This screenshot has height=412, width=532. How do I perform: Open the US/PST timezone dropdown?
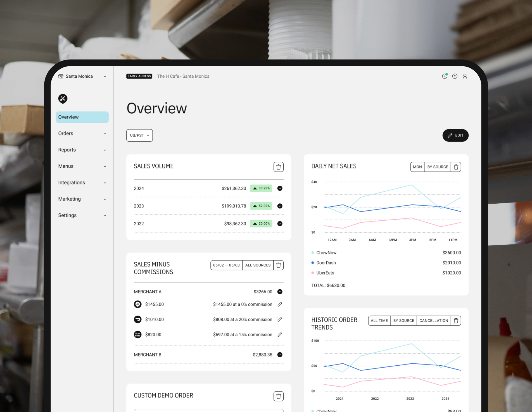tap(139, 135)
